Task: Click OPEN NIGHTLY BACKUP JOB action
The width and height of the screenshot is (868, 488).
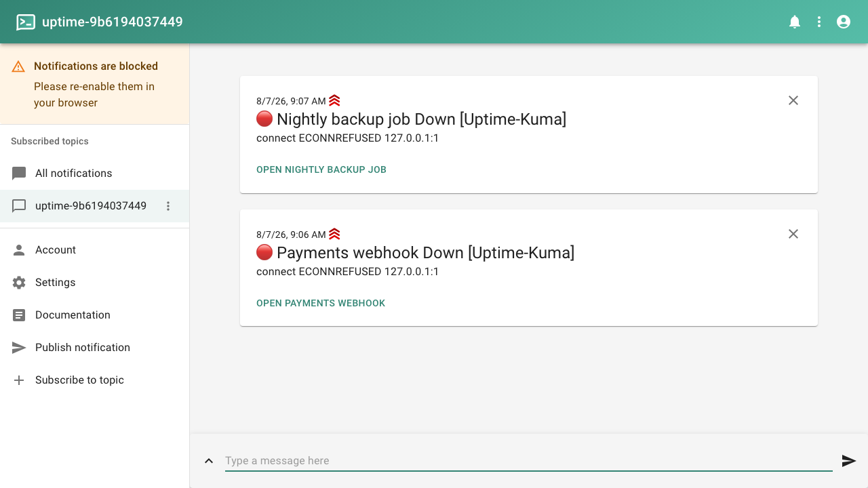Action: coord(321,169)
